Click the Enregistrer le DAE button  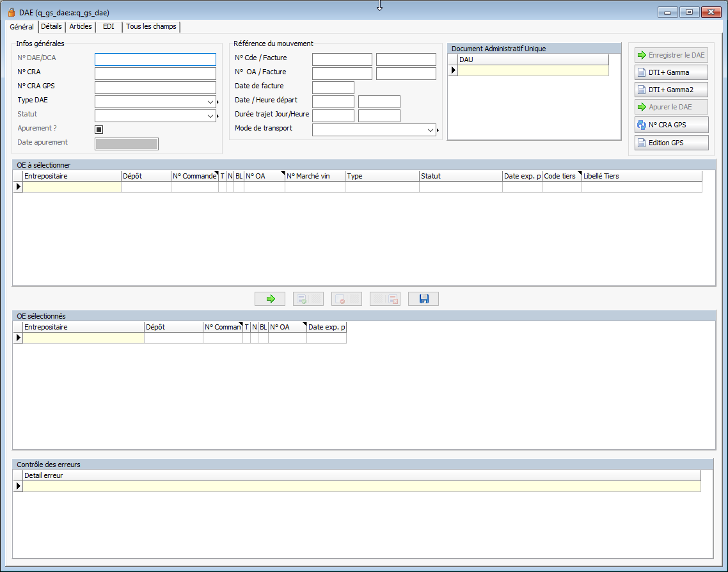point(671,55)
